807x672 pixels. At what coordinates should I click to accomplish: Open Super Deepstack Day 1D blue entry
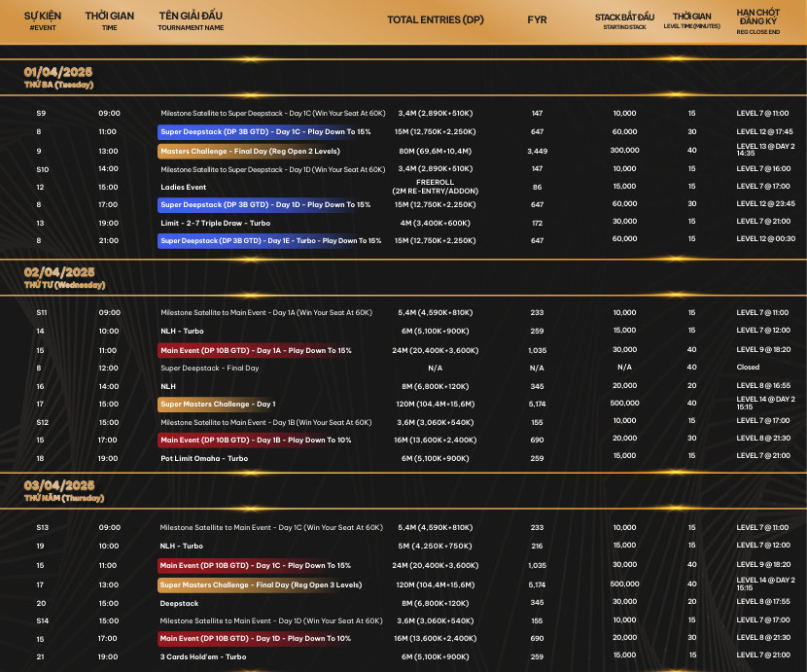point(265,205)
